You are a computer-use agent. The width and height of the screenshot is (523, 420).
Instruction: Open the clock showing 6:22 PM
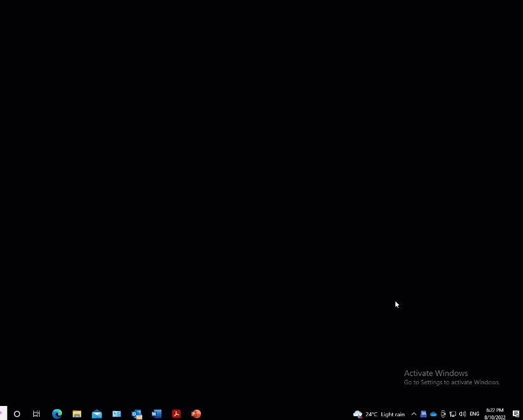(495, 414)
